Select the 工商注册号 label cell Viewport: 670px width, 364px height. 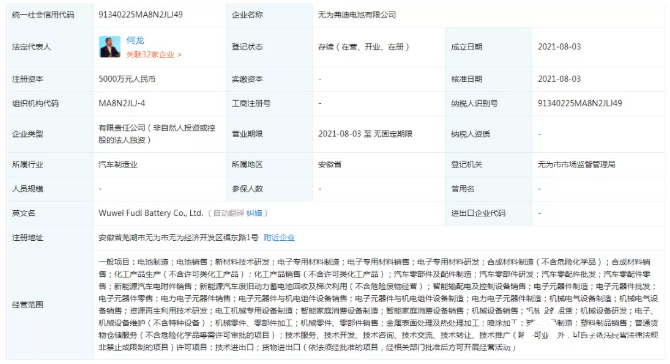[269, 103]
